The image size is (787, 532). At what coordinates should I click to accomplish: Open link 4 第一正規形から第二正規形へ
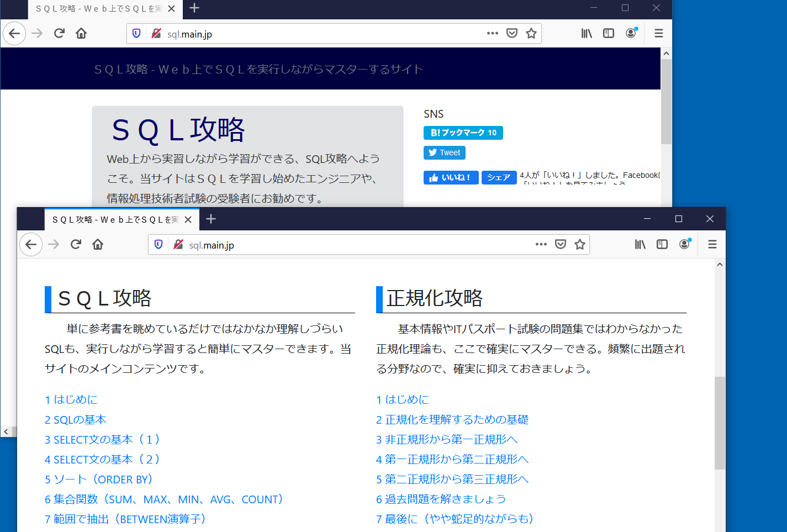(452, 459)
